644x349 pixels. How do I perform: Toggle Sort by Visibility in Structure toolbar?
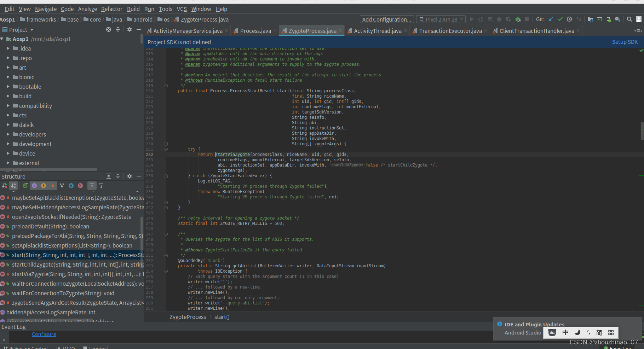[4, 186]
